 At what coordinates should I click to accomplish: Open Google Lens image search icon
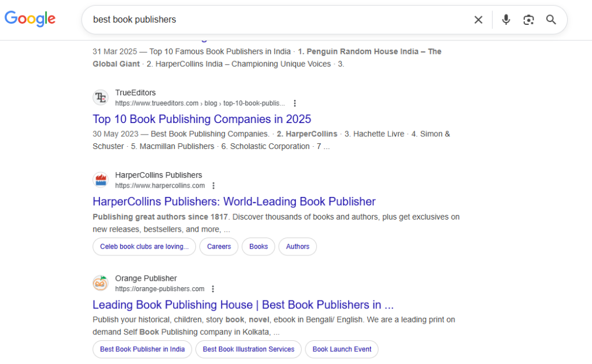(528, 20)
